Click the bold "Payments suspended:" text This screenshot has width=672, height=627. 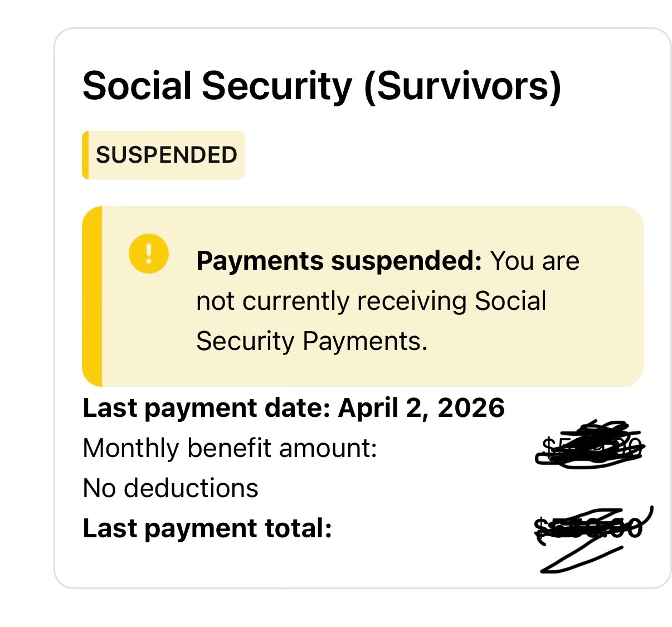pos(339,260)
